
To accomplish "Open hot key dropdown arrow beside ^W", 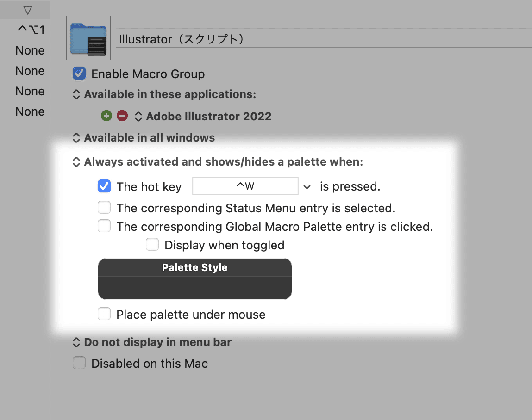I will tap(307, 187).
